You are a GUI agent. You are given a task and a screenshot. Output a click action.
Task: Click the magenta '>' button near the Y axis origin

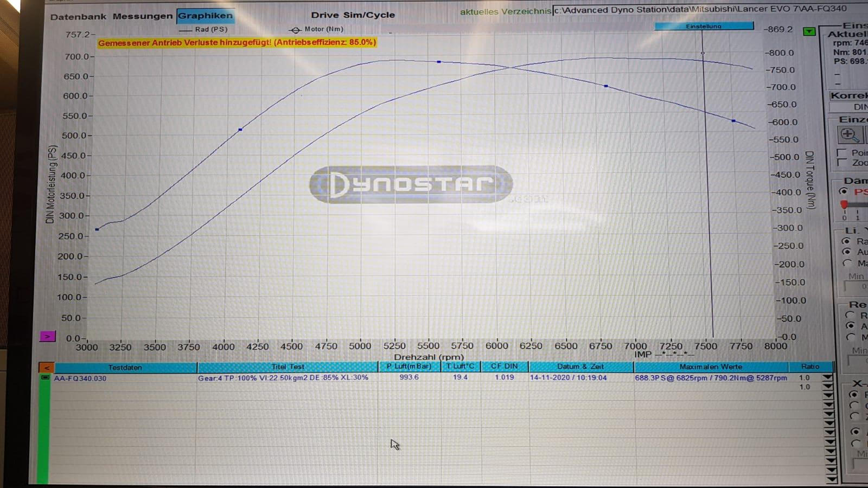click(x=48, y=337)
